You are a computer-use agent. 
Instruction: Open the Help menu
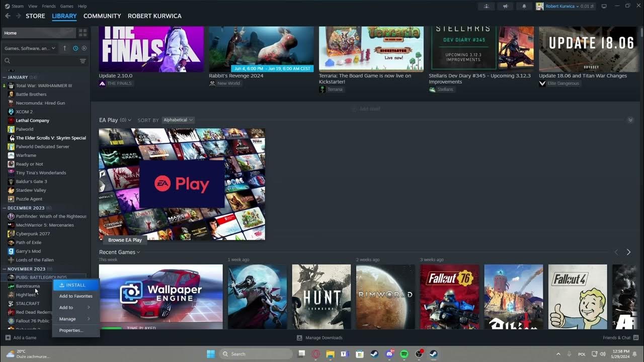point(83,6)
